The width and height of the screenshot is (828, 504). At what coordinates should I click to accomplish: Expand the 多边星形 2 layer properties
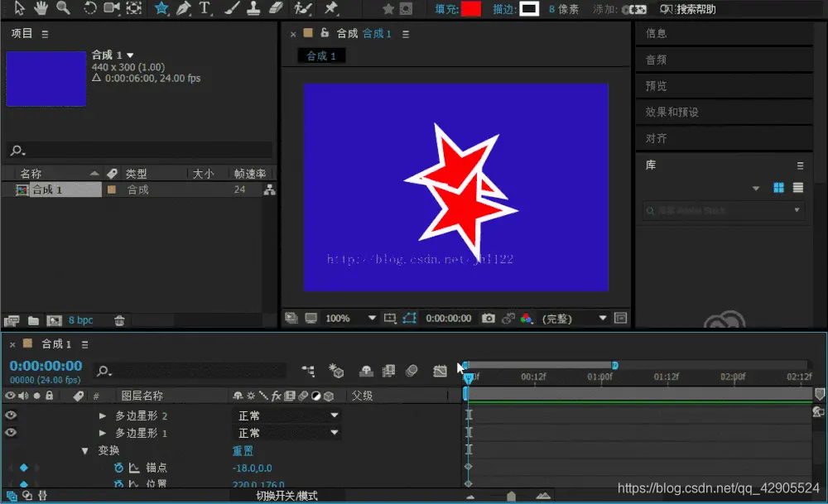click(x=103, y=416)
